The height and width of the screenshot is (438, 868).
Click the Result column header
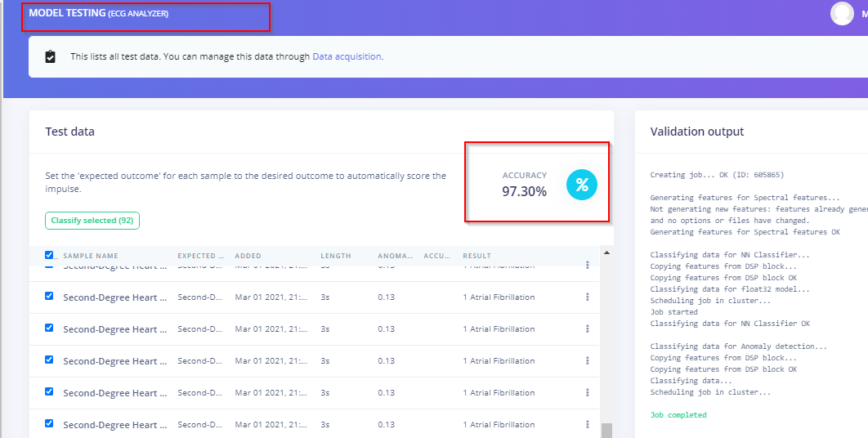pos(477,256)
